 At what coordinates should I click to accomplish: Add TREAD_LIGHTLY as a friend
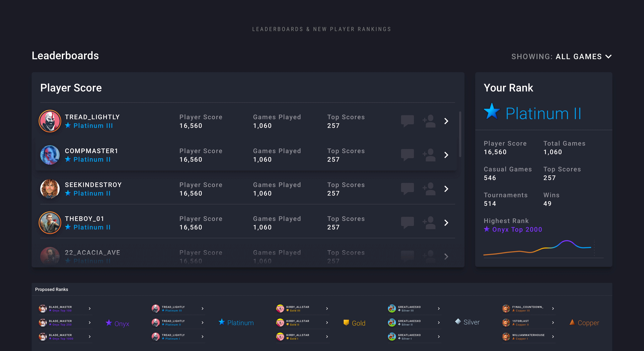click(429, 121)
